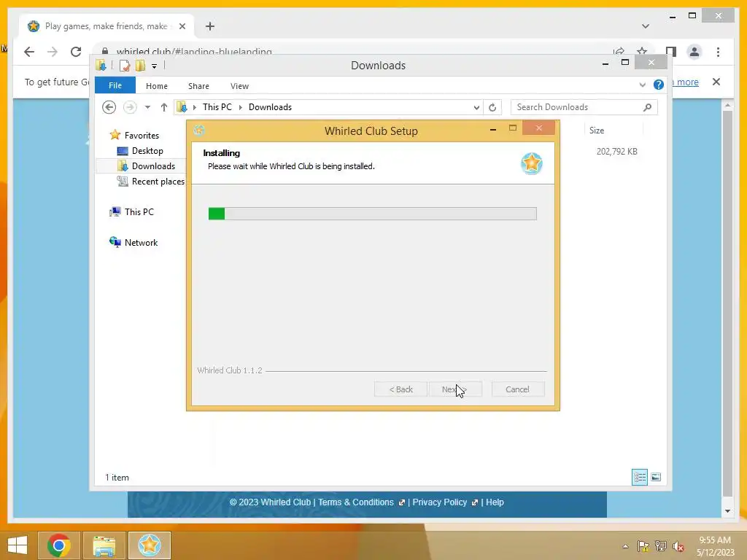This screenshot has width=747, height=560.
Task: Click network tray icon
Action: coord(661,546)
